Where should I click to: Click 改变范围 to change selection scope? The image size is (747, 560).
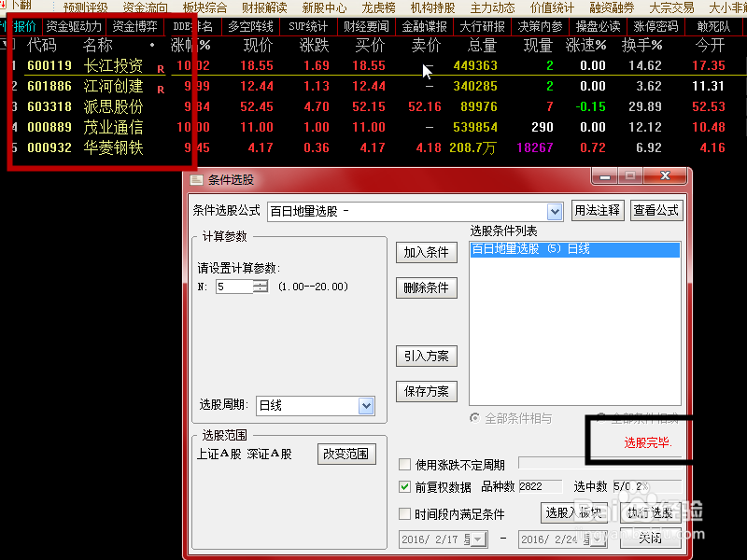coord(345,454)
